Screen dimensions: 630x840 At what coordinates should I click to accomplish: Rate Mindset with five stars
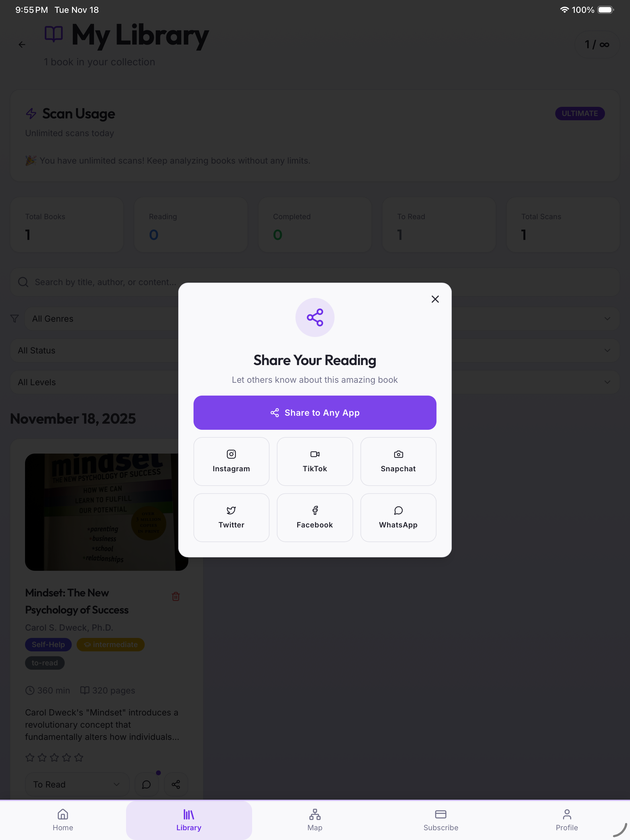point(79,757)
